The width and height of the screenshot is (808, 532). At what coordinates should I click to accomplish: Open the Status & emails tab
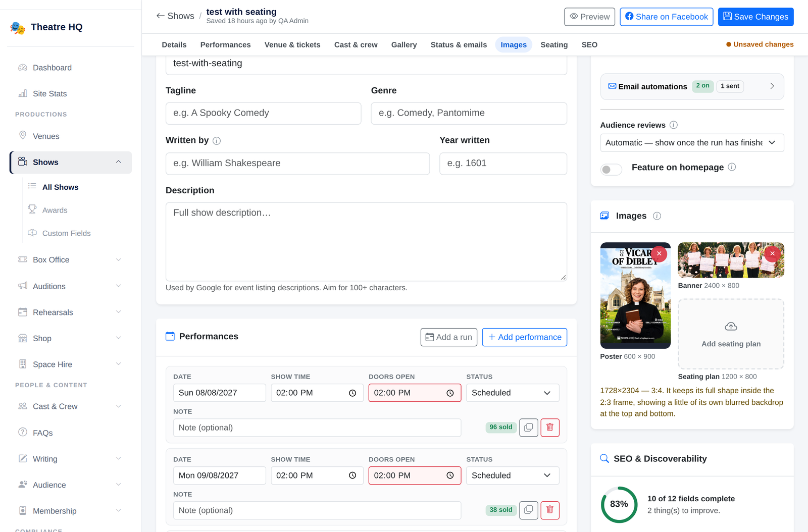(459, 45)
